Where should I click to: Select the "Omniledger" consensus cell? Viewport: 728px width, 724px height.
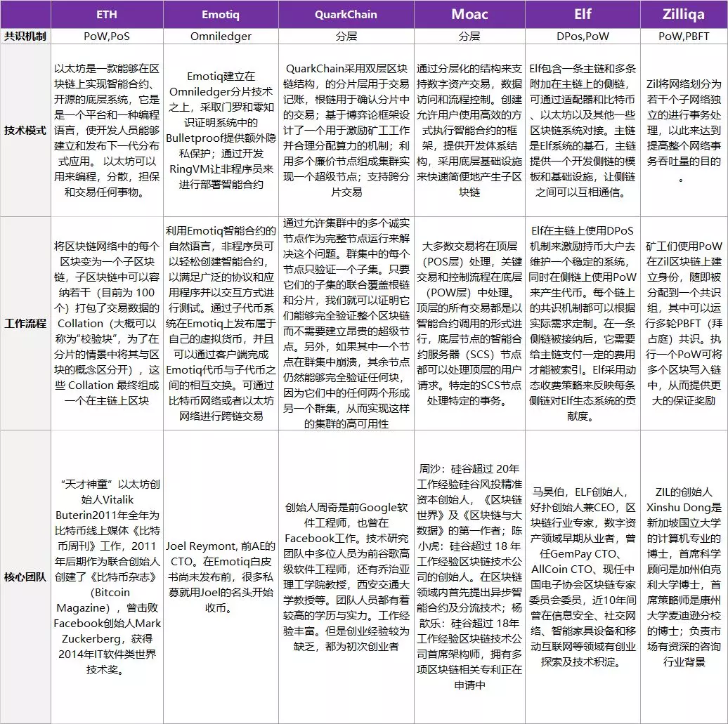pyautogui.click(x=221, y=37)
